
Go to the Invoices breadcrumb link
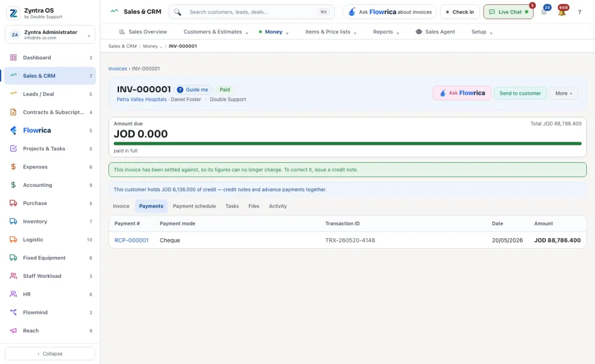click(x=118, y=69)
